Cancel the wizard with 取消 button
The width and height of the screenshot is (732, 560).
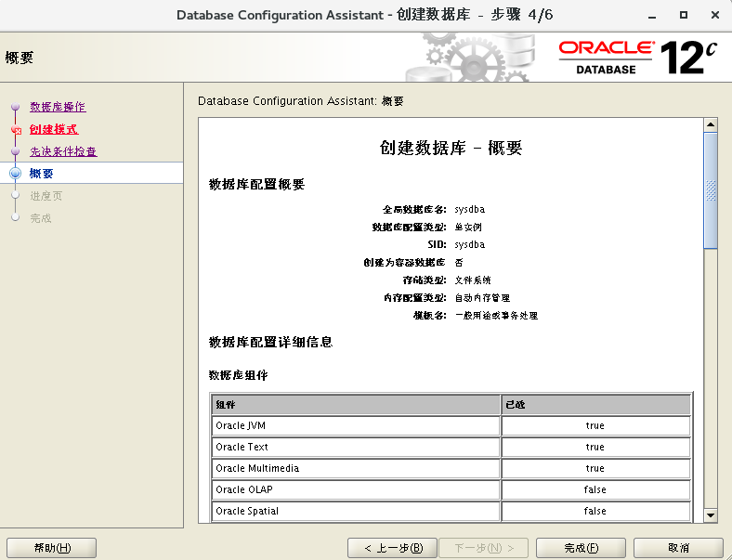pos(678,548)
